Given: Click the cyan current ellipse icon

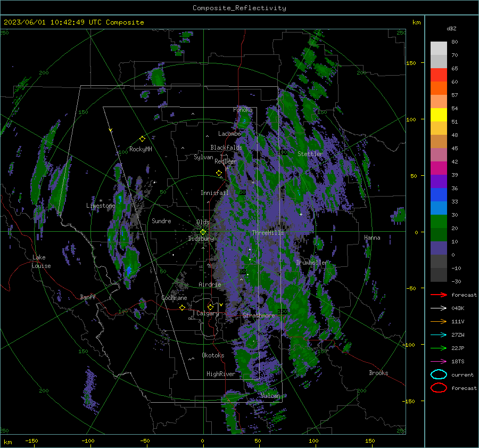Looking at the screenshot, I should (439, 374).
